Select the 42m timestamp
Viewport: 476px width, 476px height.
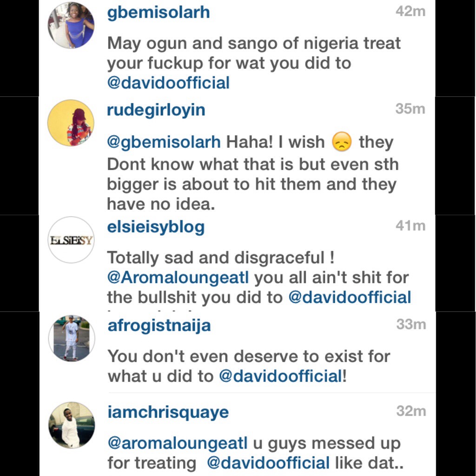click(x=410, y=11)
